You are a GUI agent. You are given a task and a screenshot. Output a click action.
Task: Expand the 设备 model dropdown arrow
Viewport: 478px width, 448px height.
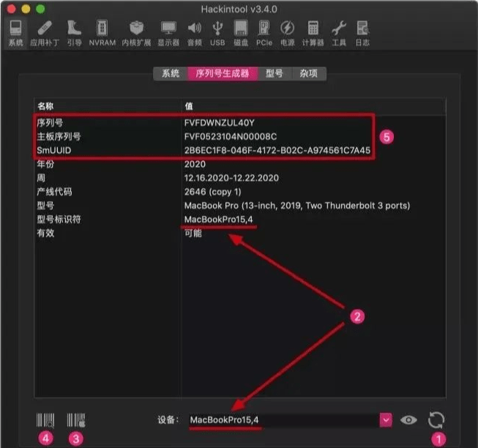[386, 420]
